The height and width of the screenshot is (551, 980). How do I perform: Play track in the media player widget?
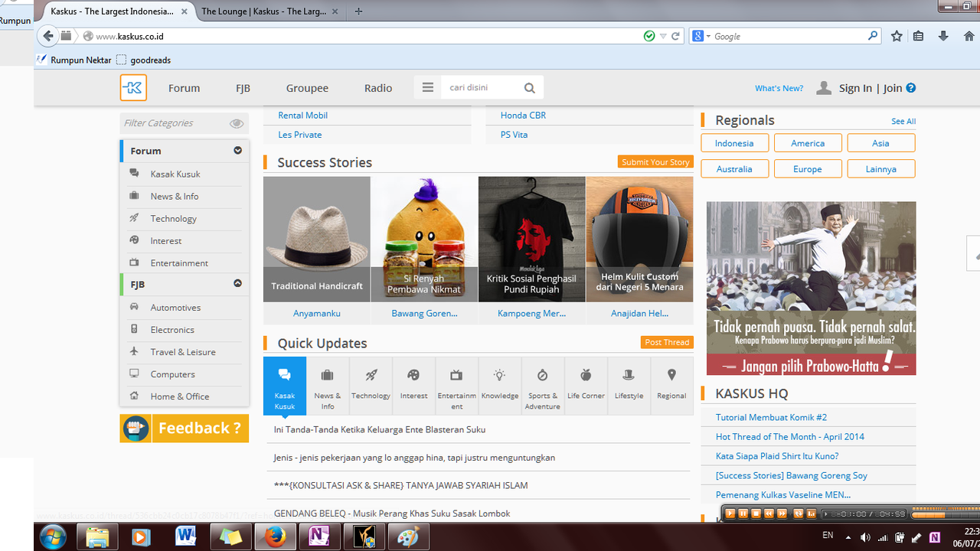[x=730, y=514]
